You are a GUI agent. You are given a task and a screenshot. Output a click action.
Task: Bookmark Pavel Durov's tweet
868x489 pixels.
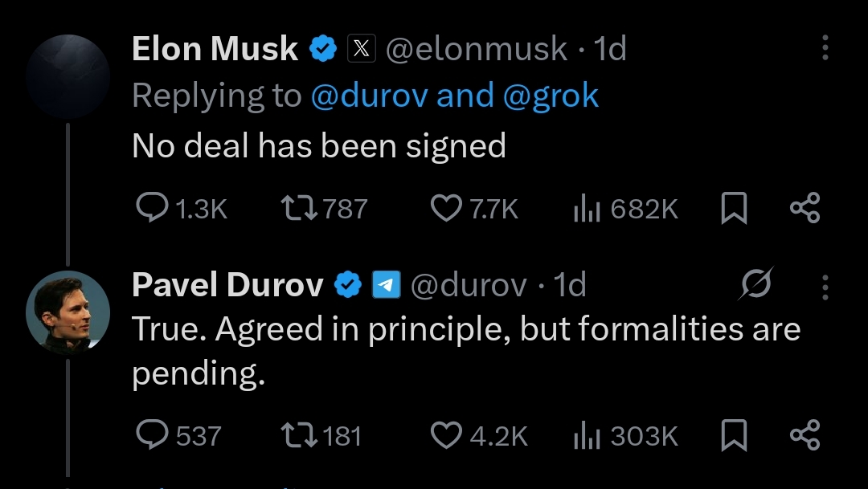(733, 435)
